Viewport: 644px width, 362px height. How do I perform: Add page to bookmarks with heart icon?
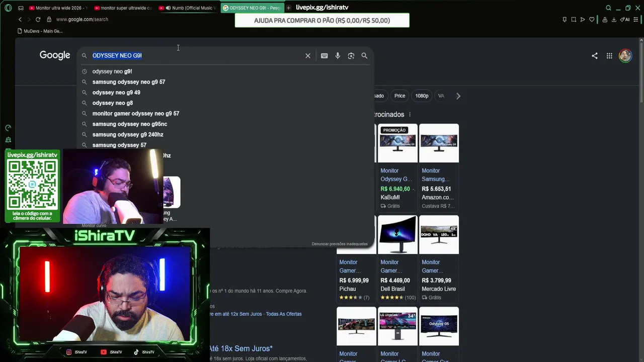click(592, 20)
